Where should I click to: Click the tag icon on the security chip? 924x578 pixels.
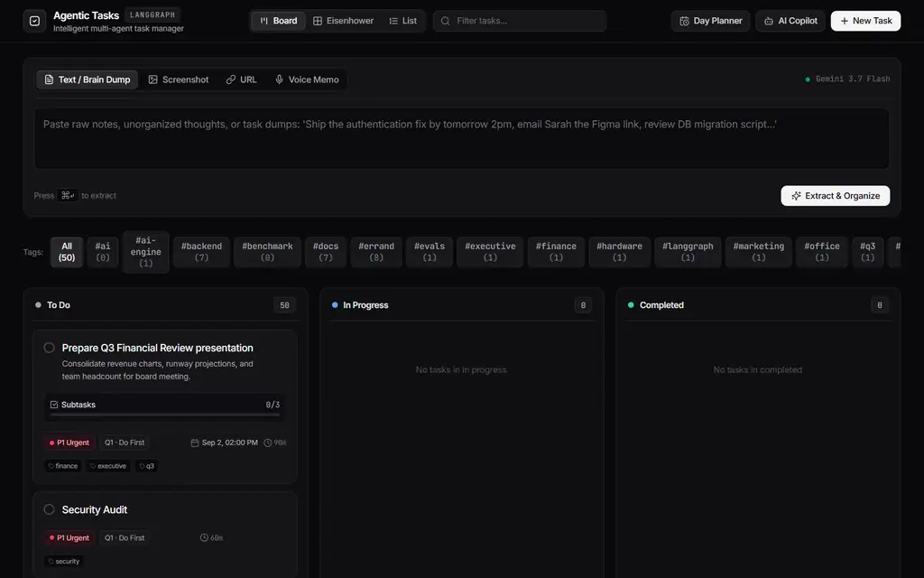click(x=51, y=562)
